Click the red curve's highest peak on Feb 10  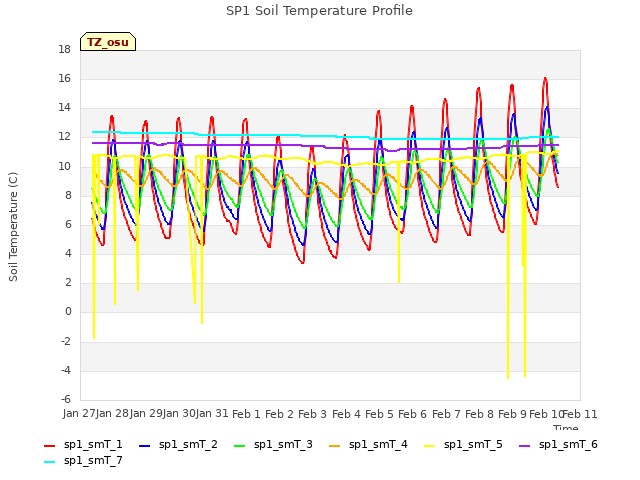coord(545,78)
